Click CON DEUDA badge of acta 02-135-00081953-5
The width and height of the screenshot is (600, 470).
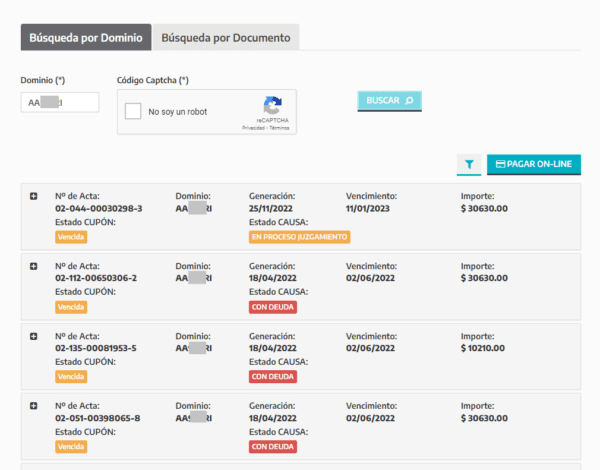tap(272, 377)
